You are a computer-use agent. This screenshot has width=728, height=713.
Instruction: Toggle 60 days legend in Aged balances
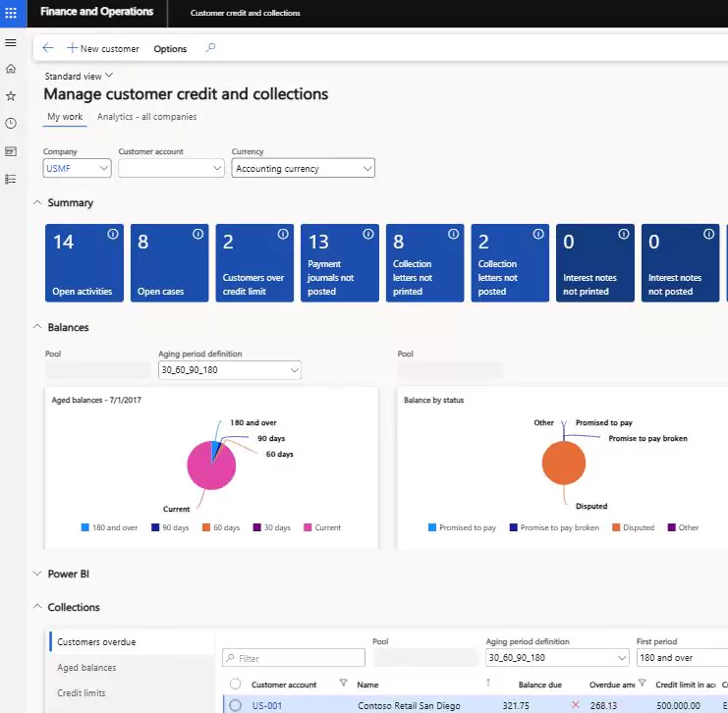(x=221, y=527)
